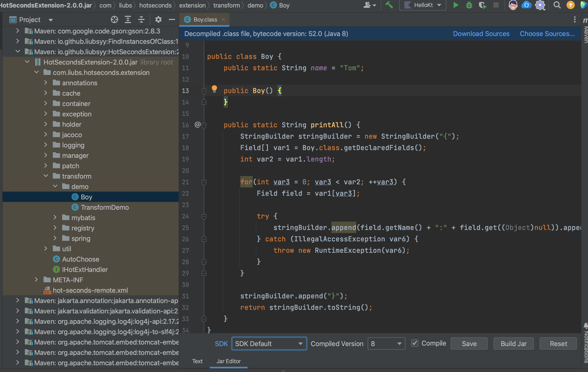The image size is (588, 372).
Task: Click the green Run button
Action: [456, 5]
